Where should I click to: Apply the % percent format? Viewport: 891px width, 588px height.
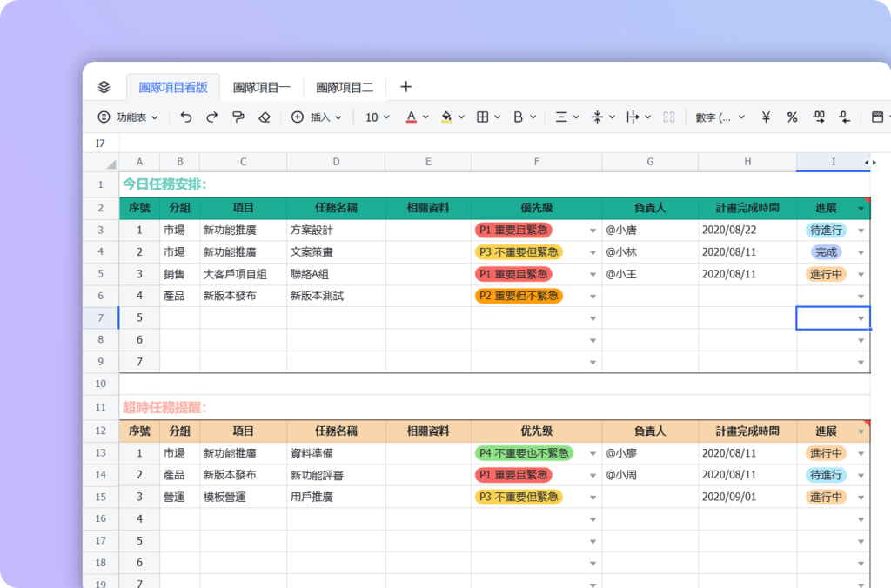(x=792, y=117)
